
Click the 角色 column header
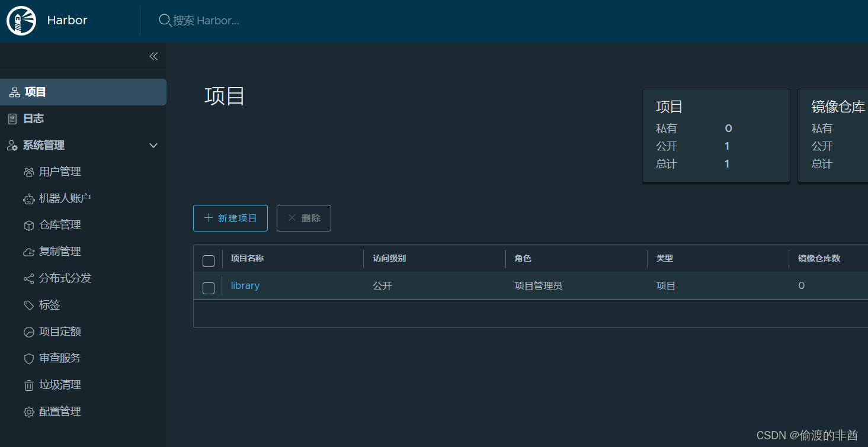tap(523, 259)
